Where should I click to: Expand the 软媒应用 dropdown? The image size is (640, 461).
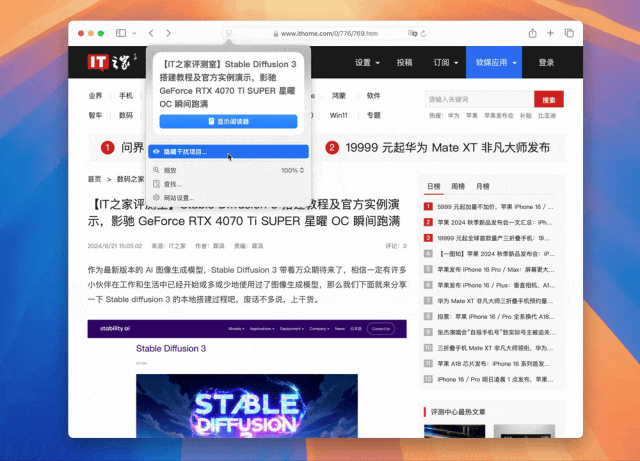tap(494, 62)
